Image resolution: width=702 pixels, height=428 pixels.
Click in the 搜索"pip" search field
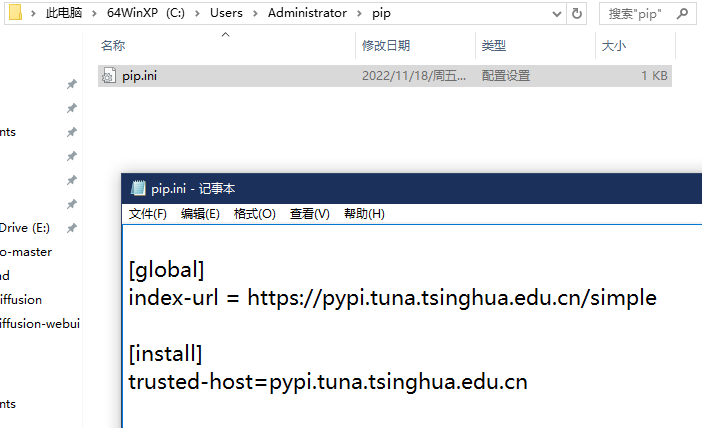click(x=634, y=13)
